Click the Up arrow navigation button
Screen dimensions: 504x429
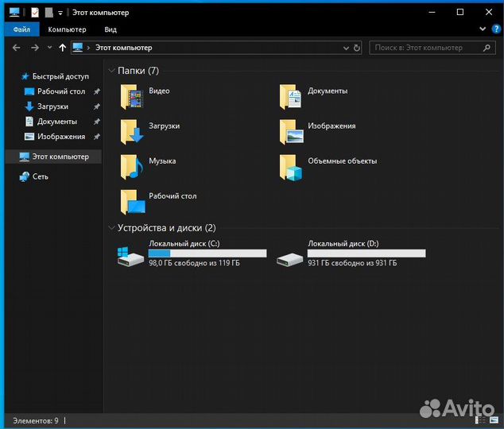63,48
